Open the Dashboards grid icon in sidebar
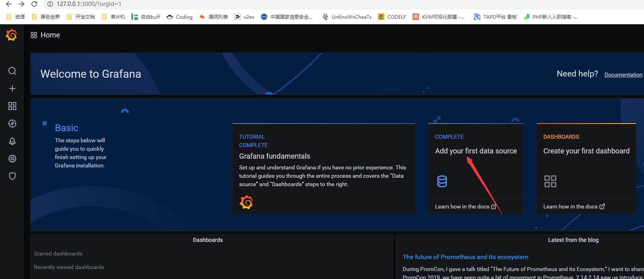This screenshot has width=644, height=279. click(12, 106)
